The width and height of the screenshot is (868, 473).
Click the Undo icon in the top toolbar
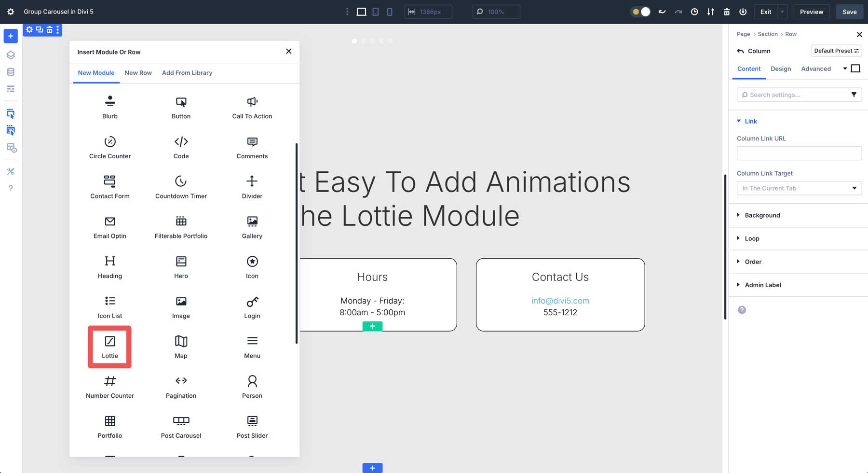[x=662, y=12]
